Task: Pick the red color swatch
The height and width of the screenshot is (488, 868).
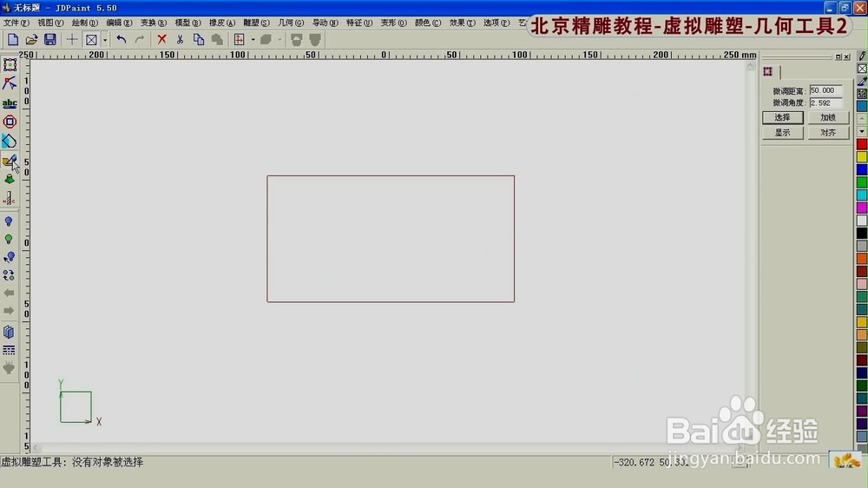Action: [862, 144]
